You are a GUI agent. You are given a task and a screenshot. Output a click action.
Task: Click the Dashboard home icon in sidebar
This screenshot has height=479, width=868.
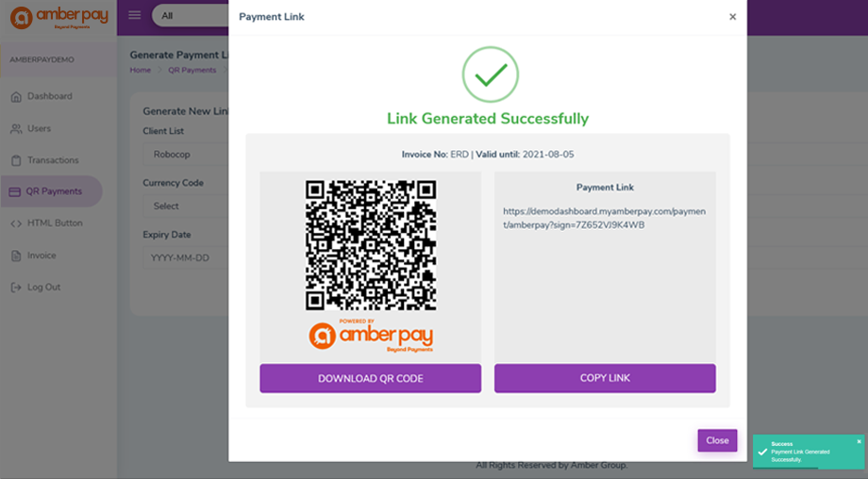pos(16,96)
